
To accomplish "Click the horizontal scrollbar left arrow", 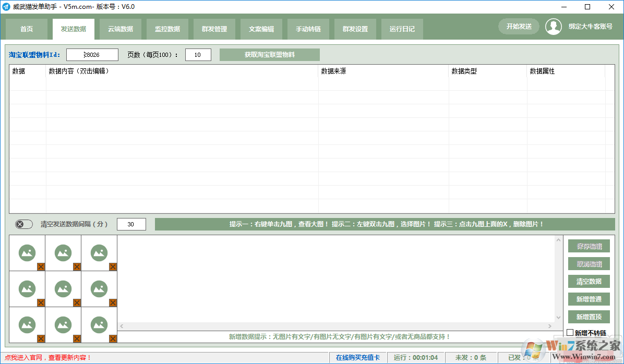I will (122, 326).
